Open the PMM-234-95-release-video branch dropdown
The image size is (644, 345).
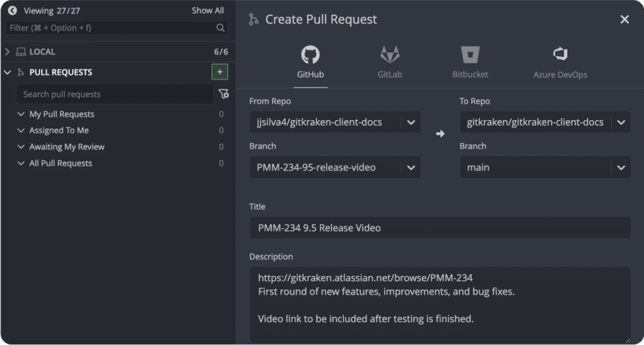(335, 167)
